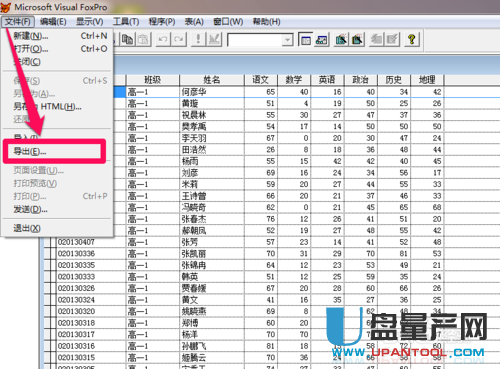Toggle deletion mark for record 020130318
The height and width of the screenshot is (369, 500).
coord(53,323)
